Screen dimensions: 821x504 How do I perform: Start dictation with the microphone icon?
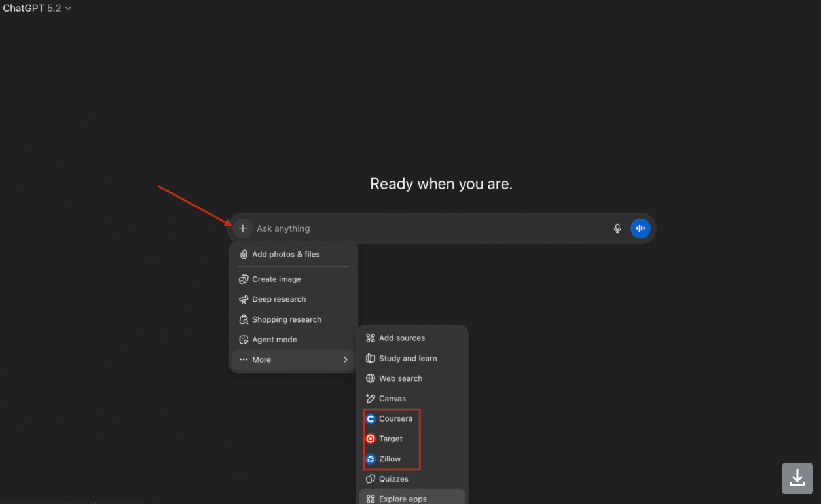click(x=617, y=228)
